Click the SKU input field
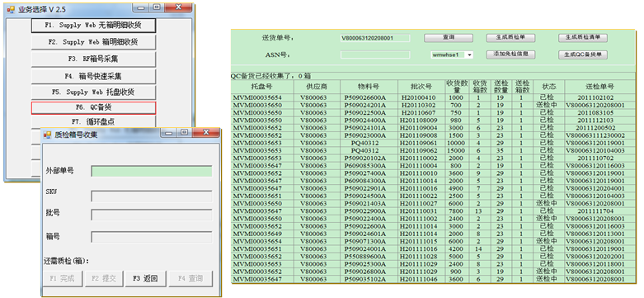Screen dimensions: 644x298 click(152, 196)
